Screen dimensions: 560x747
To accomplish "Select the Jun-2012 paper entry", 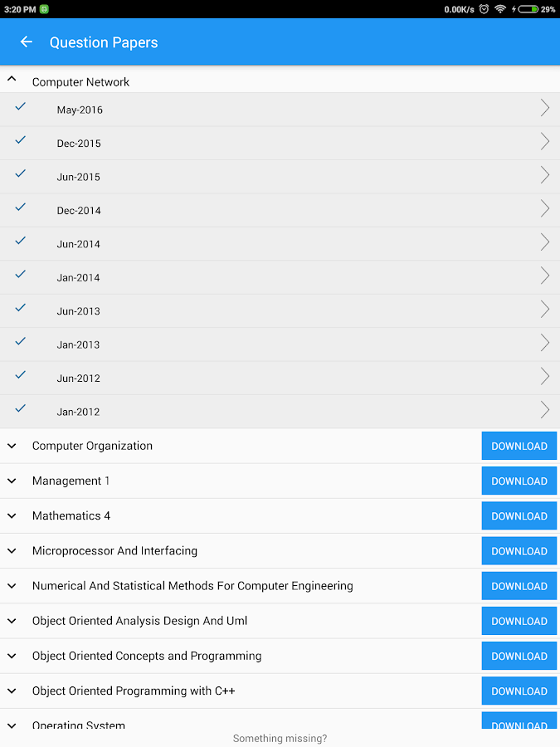I will (x=280, y=378).
